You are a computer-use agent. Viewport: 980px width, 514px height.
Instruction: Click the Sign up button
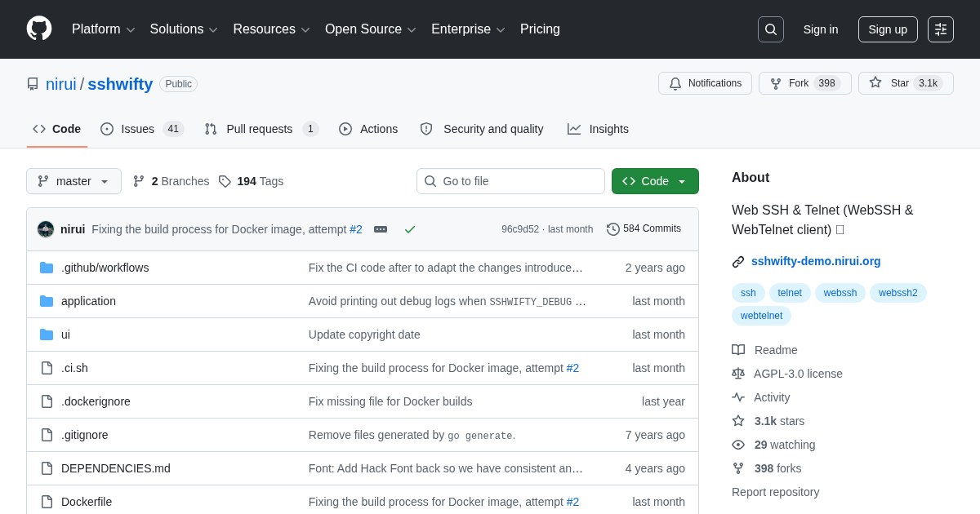[x=888, y=29]
